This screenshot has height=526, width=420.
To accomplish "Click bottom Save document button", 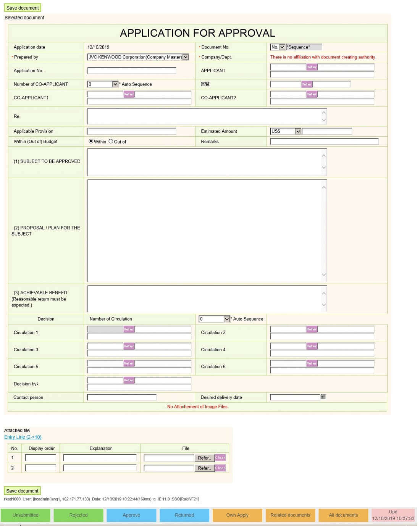I will pyautogui.click(x=23, y=491).
